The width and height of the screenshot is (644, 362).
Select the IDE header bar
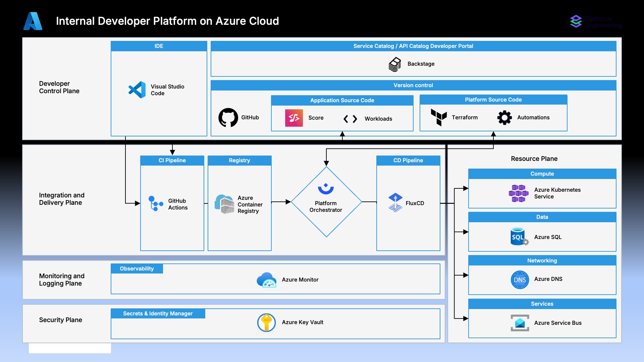point(159,46)
